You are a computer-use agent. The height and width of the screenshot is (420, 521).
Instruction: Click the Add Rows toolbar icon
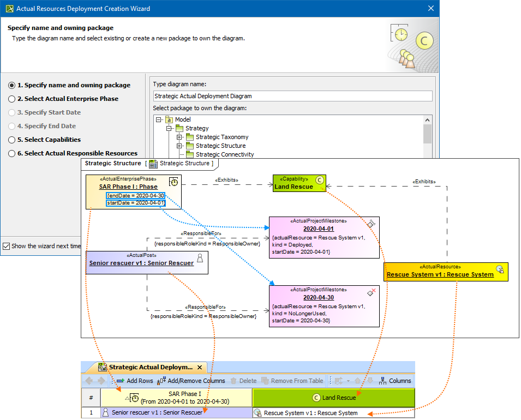point(120,381)
